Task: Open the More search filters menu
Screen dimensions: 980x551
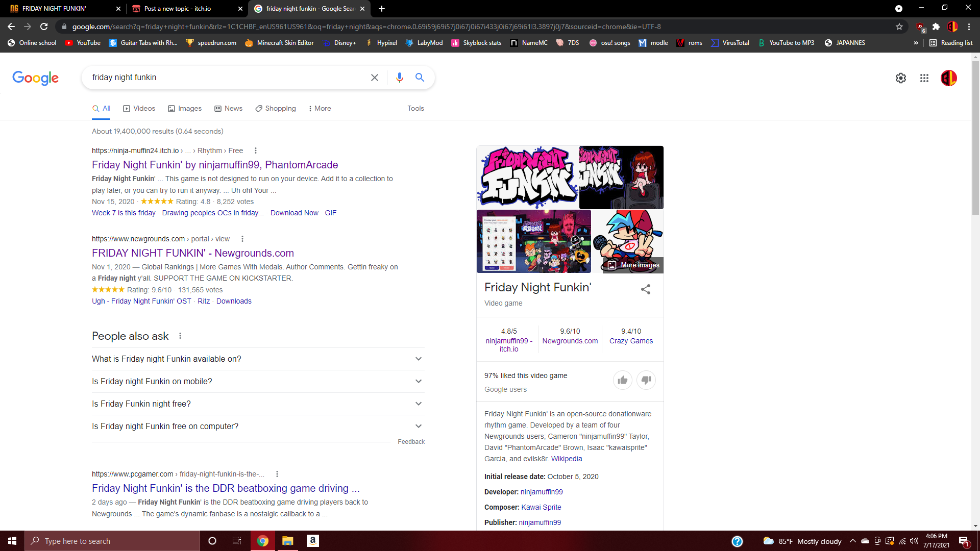Action: point(320,108)
